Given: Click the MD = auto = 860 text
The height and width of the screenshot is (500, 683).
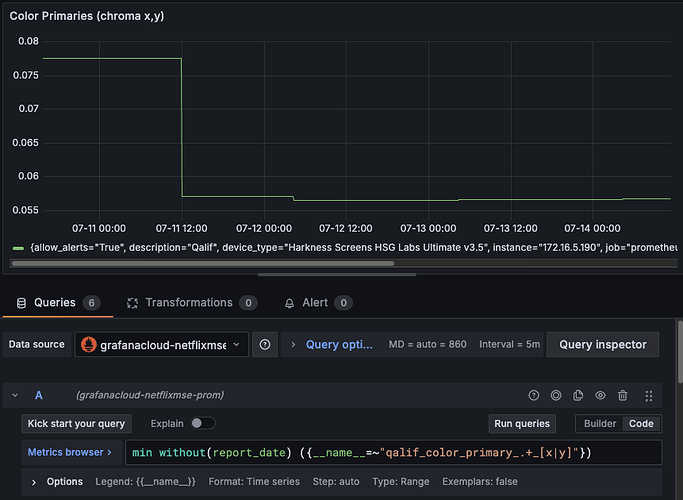Looking at the screenshot, I should (427, 345).
